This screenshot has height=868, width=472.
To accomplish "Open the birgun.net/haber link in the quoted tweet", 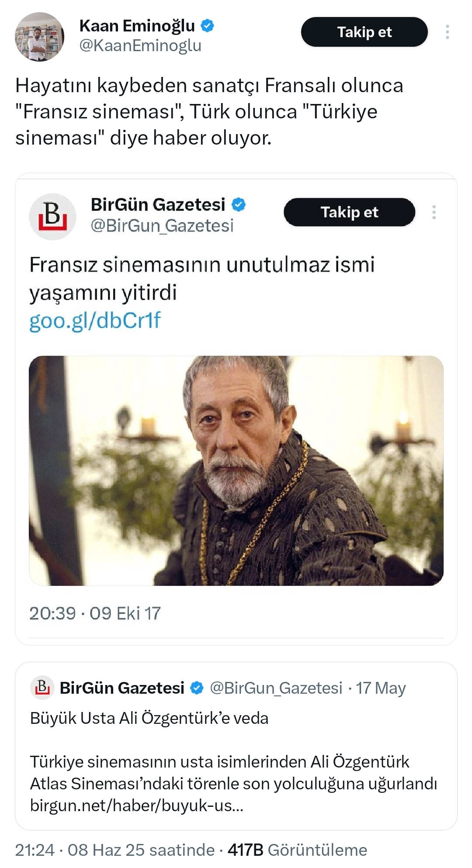I will pos(136,805).
